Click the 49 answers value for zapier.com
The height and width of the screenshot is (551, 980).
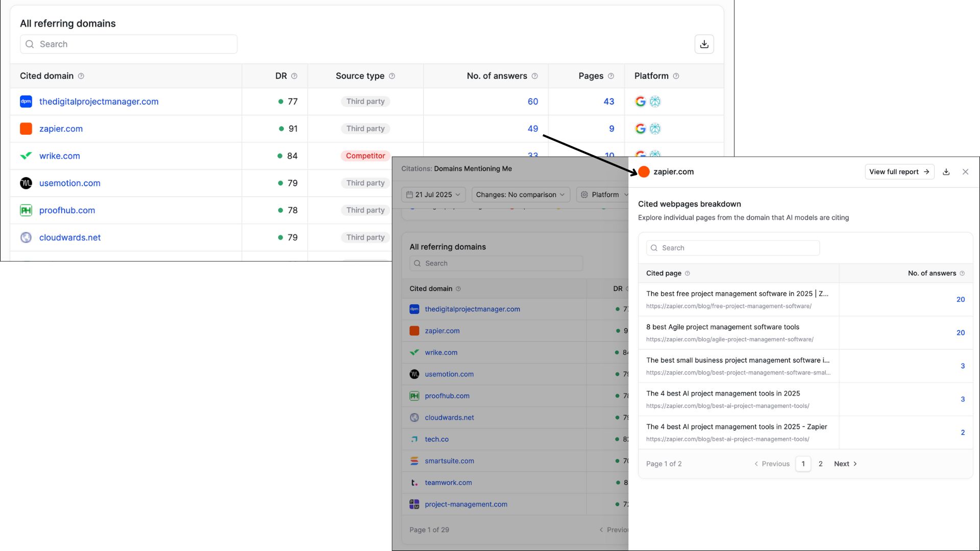pos(533,129)
